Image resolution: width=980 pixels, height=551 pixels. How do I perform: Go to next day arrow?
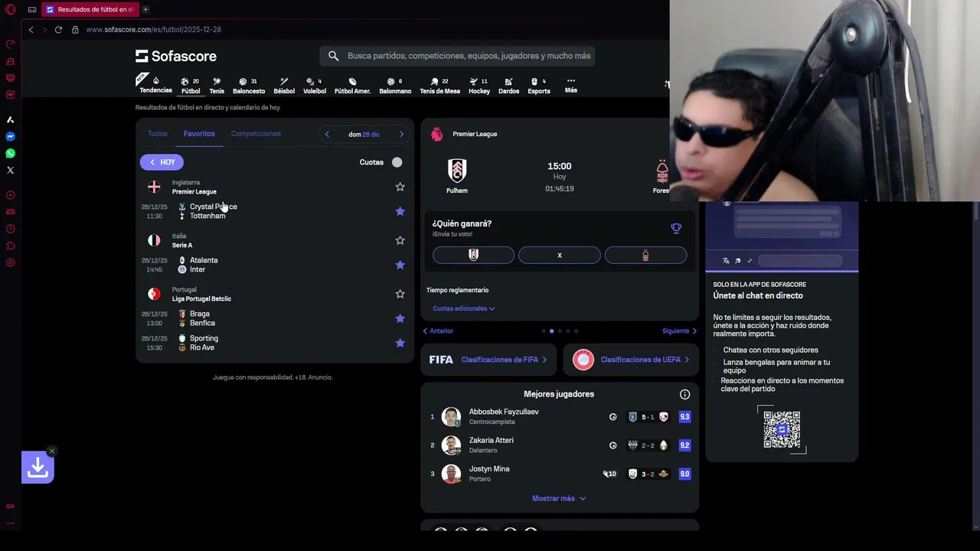401,135
